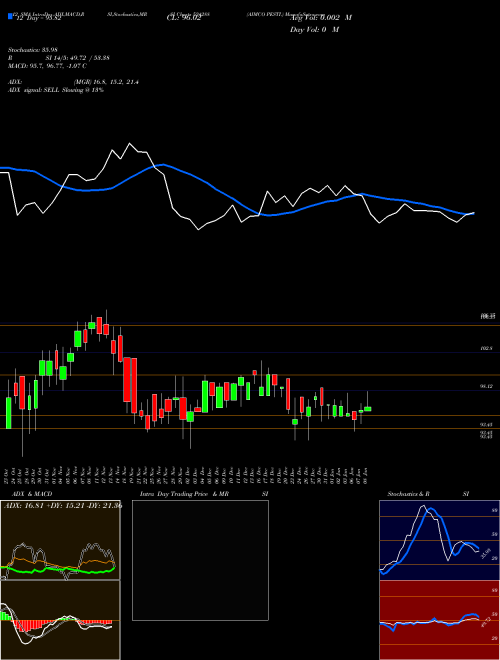Click the 96.12 price axis label
Viewport: 500px width, 660px height.
pos(486,386)
